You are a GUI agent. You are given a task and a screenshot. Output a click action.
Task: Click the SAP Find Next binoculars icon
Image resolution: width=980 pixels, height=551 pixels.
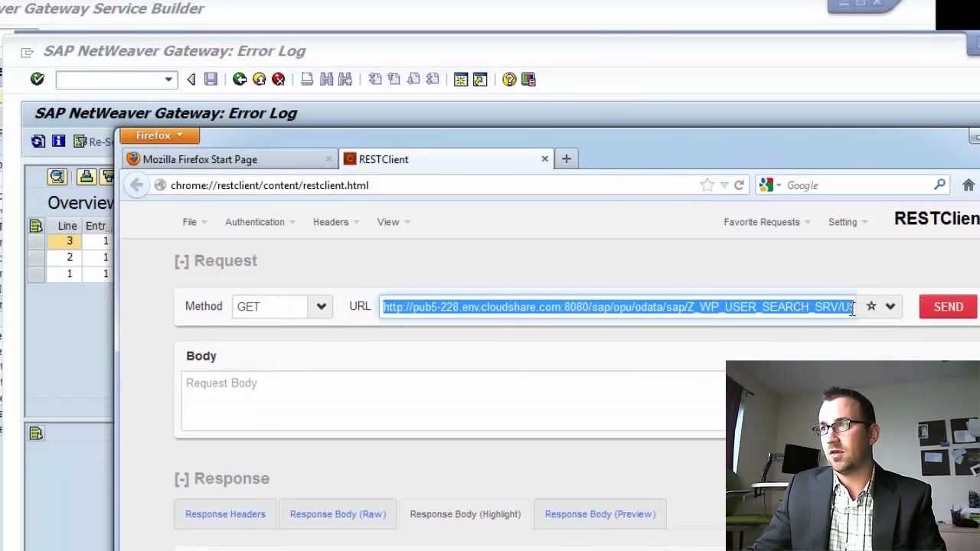pyautogui.click(x=345, y=79)
